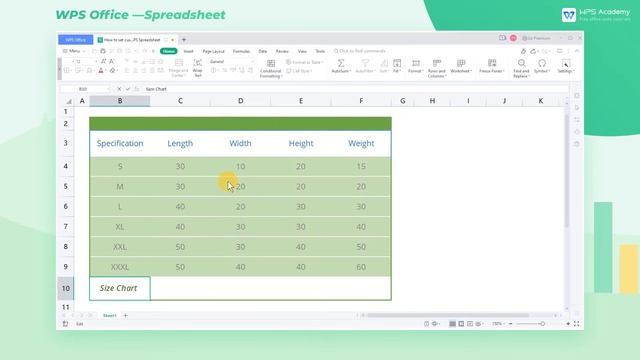Click the horizontal scrollbar

[x=448, y=315]
